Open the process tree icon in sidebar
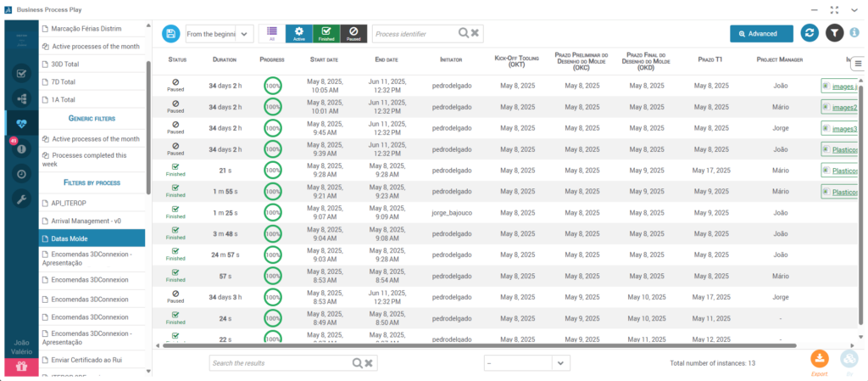 22,98
